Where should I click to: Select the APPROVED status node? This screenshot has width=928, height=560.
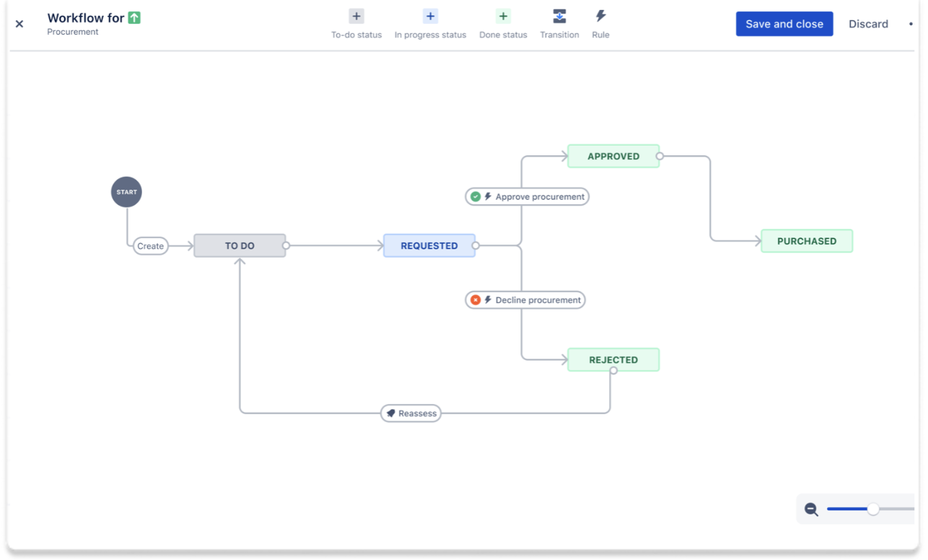click(613, 156)
